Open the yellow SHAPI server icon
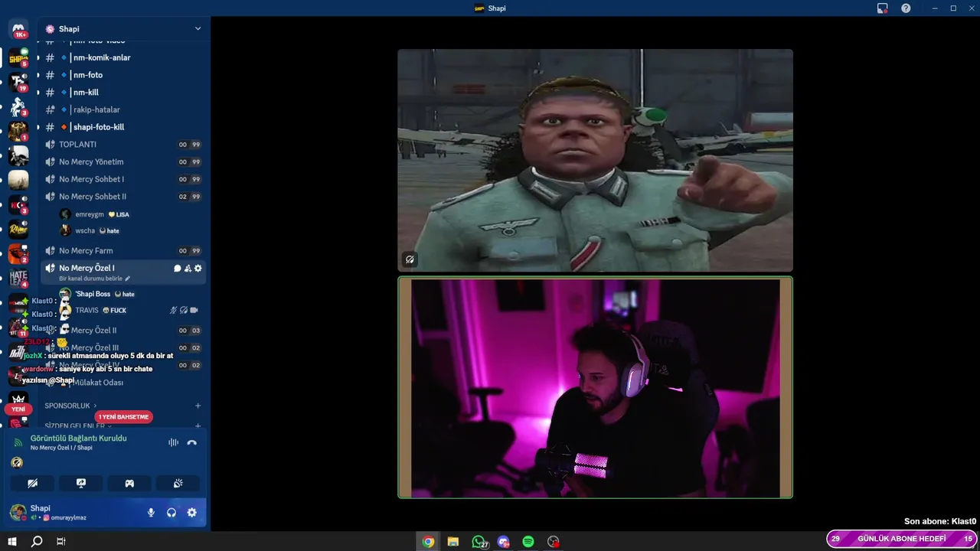The width and height of the screenshot is (980, 551). tap(18, 58)
